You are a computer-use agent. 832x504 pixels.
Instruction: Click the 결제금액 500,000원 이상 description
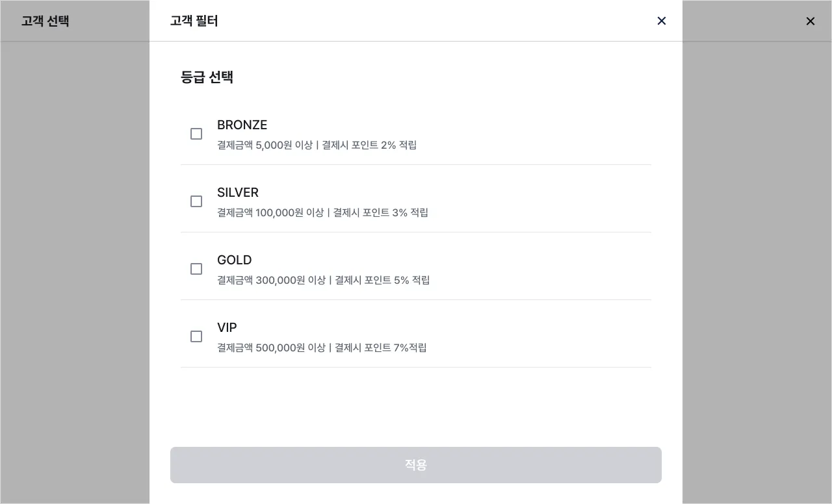pos(271,347)
